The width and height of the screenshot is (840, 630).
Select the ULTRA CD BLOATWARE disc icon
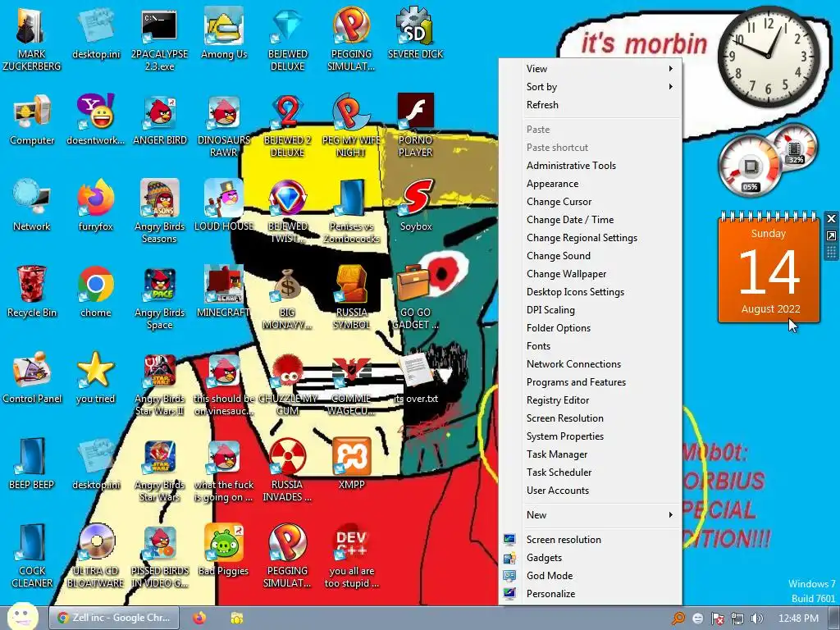tap(96, 556)
